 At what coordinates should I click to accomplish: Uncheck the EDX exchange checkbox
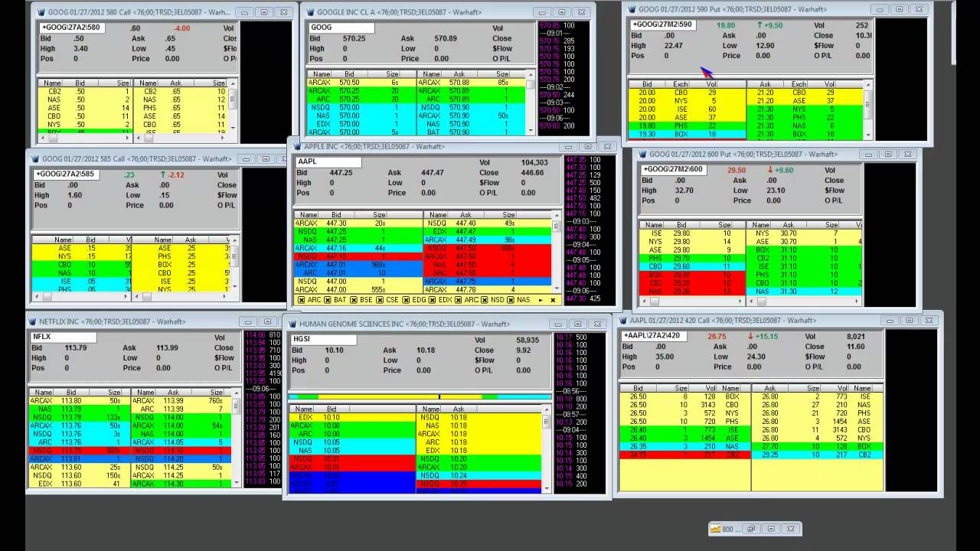(x=432, y=300)
